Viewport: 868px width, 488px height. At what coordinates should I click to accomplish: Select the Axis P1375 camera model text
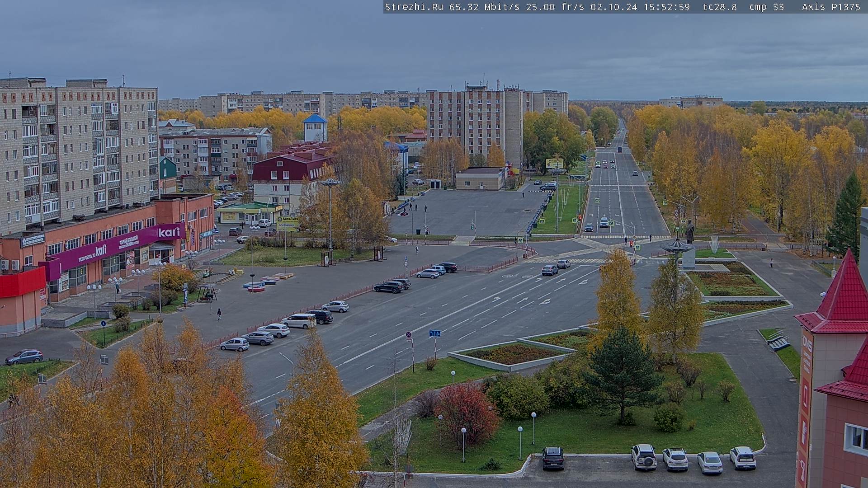pyautogui.click(x=831, y=7)
